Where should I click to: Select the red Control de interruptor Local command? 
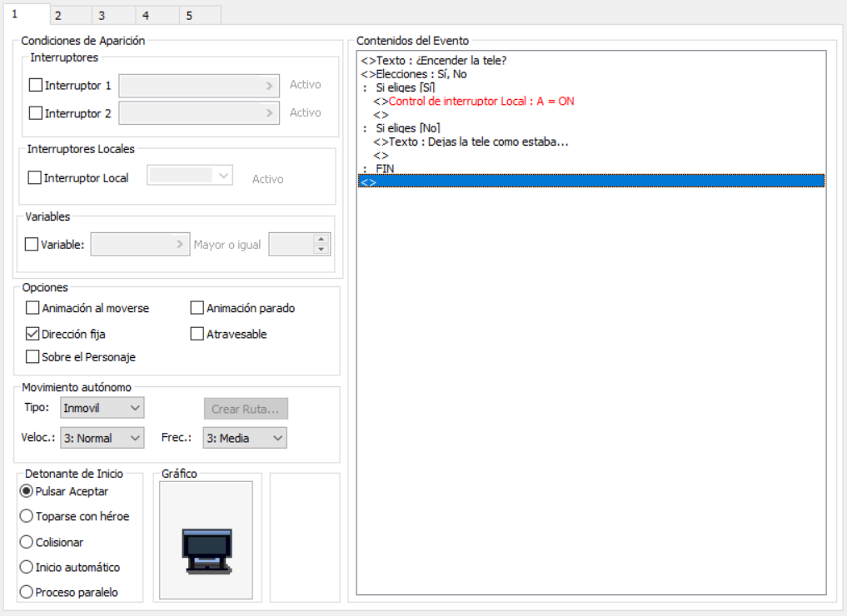coord(481,102)
